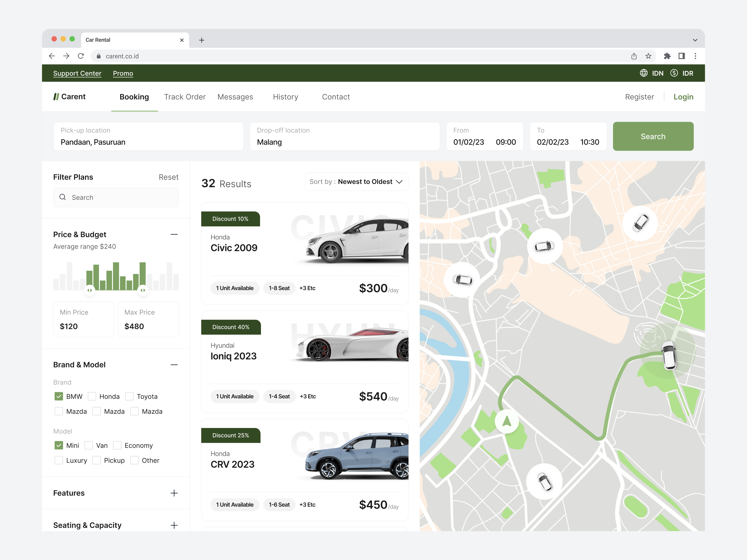Expand the Features filter section
This screenshot has height=560, width=747.
[x=174, y=493]
